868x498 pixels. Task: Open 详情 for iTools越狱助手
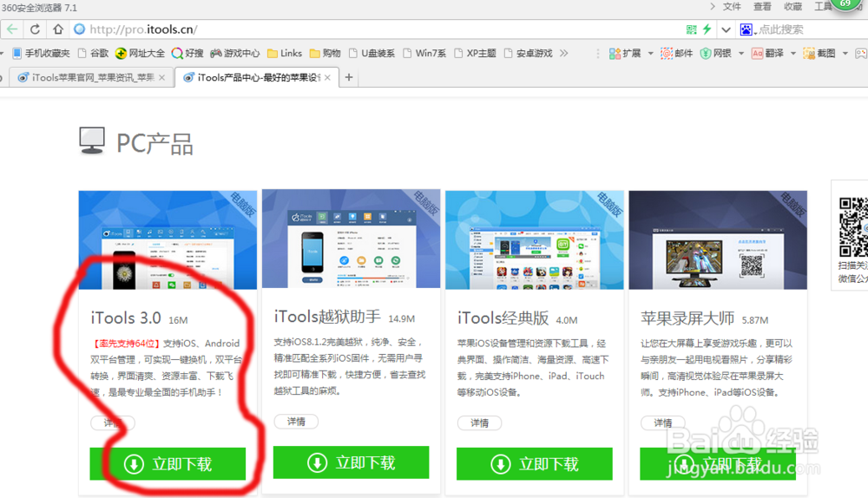[296, 422]
